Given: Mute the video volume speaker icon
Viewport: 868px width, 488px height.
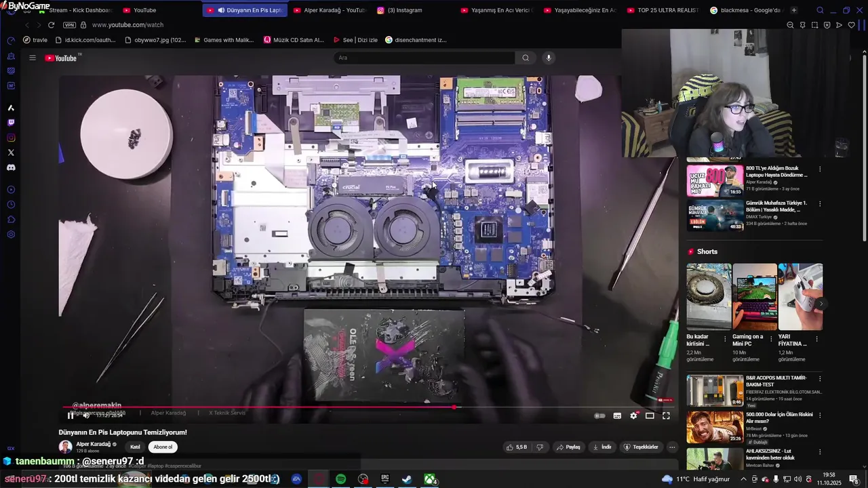Looking at the screenshot, I should [x=86, y=415].
